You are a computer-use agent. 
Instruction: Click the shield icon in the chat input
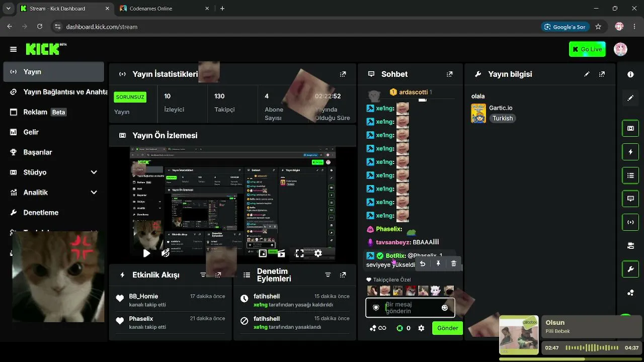pos(376,308)
